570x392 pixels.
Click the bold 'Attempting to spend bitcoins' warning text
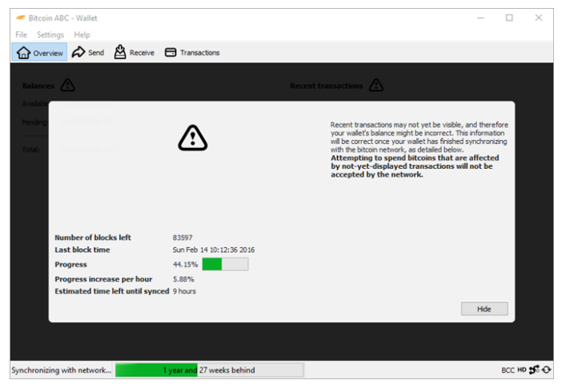[415, 166]
